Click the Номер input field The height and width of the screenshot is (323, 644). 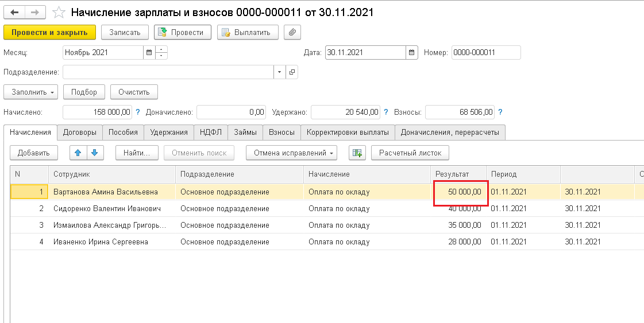[x=485, y=53]
